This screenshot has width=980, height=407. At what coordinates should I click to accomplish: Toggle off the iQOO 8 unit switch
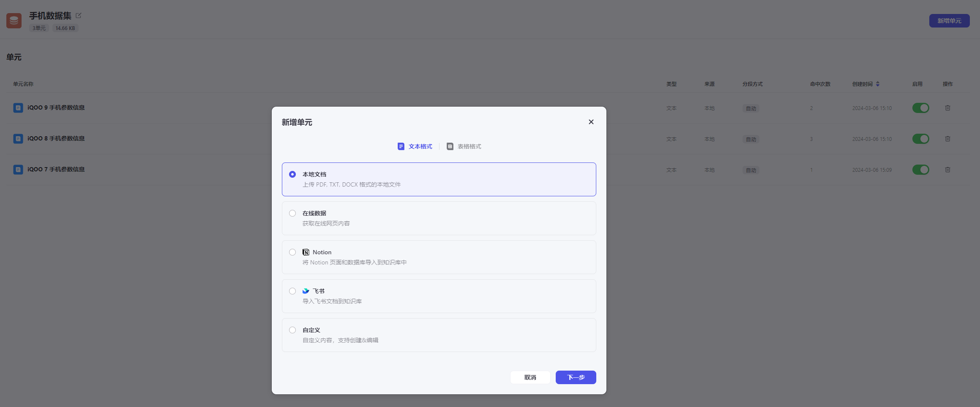(x=920, y=139)
